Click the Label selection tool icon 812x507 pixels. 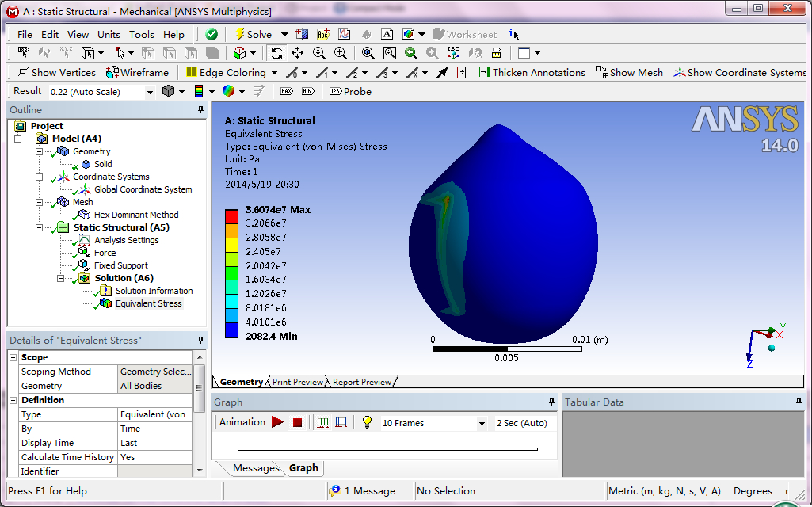[x=23, y=52]
